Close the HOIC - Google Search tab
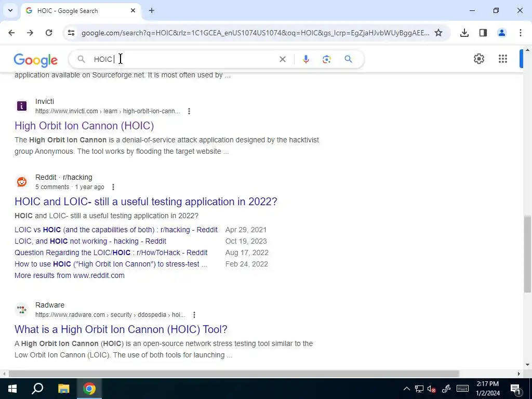Screen dimensions: 532x399 tap(133, 10)
